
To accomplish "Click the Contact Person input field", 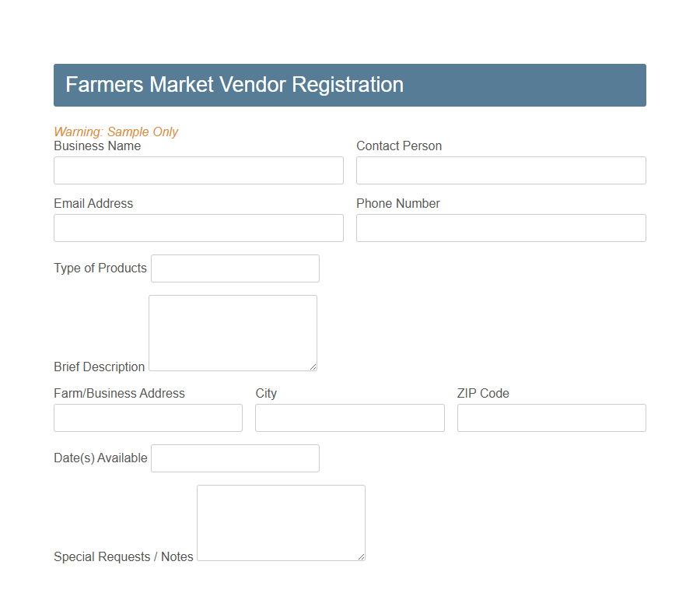I will (x=500, y=170).
